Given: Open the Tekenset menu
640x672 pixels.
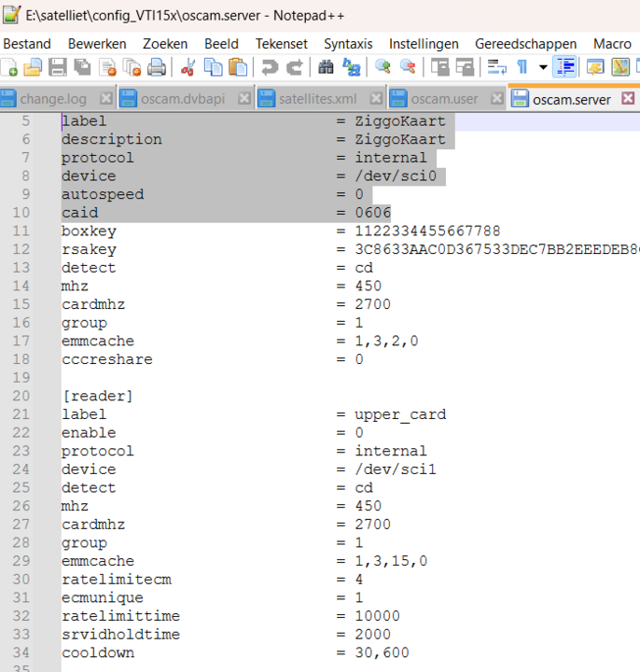Looking at the screenshot, I should (282, 44).
